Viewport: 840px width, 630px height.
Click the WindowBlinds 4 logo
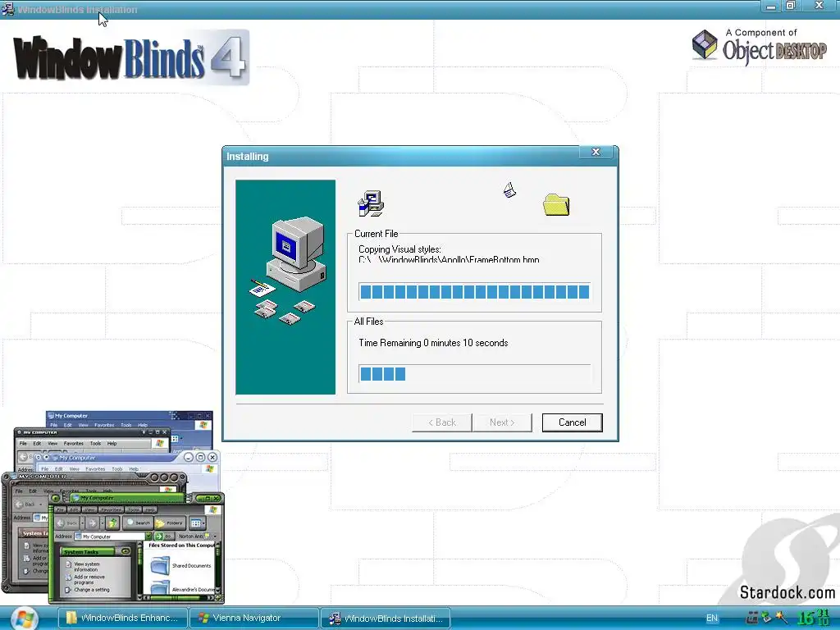point(131,58)
